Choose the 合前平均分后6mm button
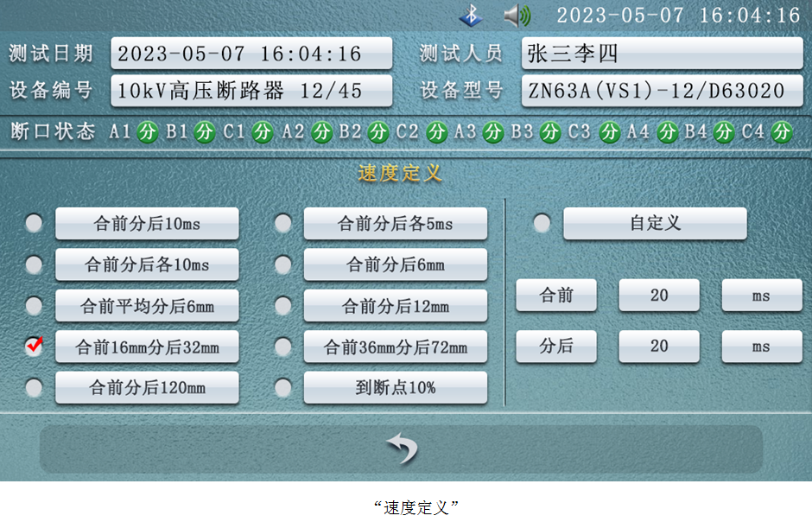 coord(147,306)
